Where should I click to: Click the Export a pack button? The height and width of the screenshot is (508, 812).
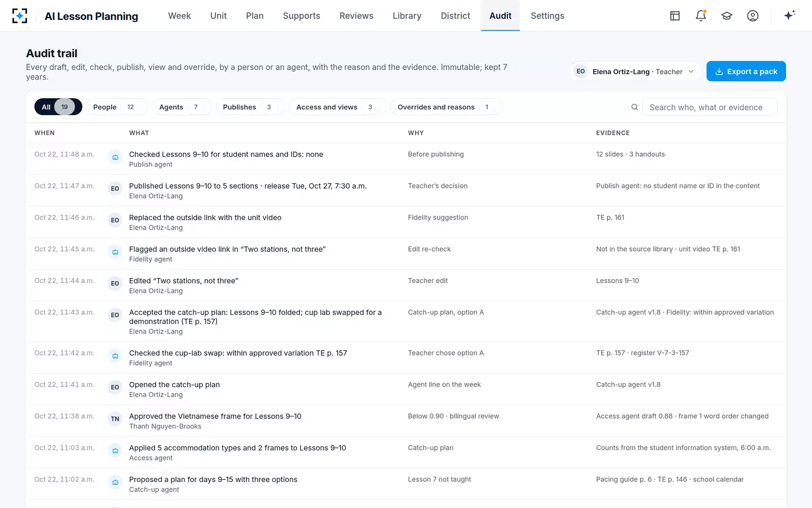point(746,72)
